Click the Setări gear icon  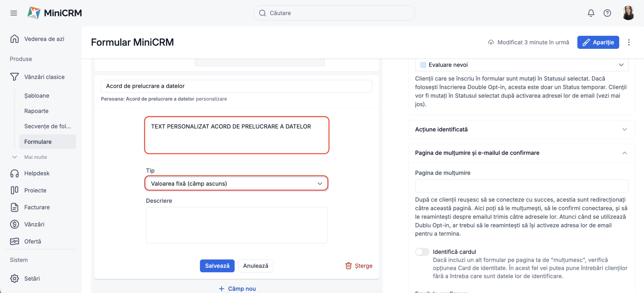click(x=15, y=278)
